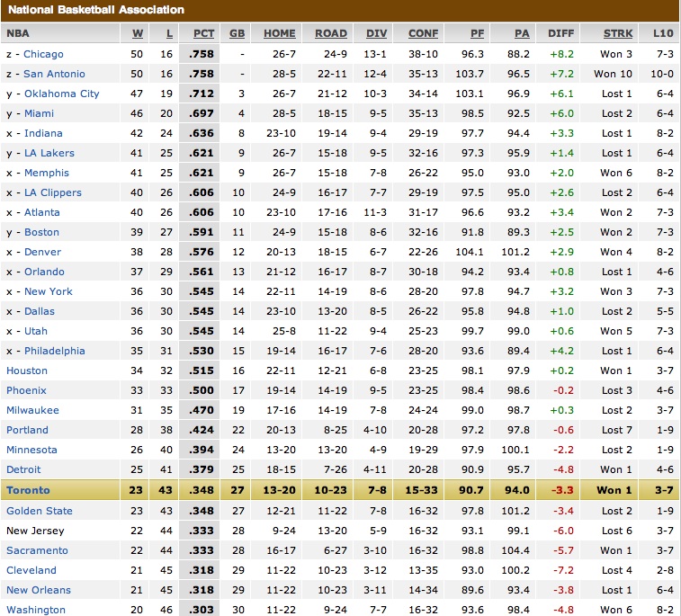The height and width of the screenshot is (616, 681).
Task: Sort by L10 column header
Action: click(x=662, y=33)
